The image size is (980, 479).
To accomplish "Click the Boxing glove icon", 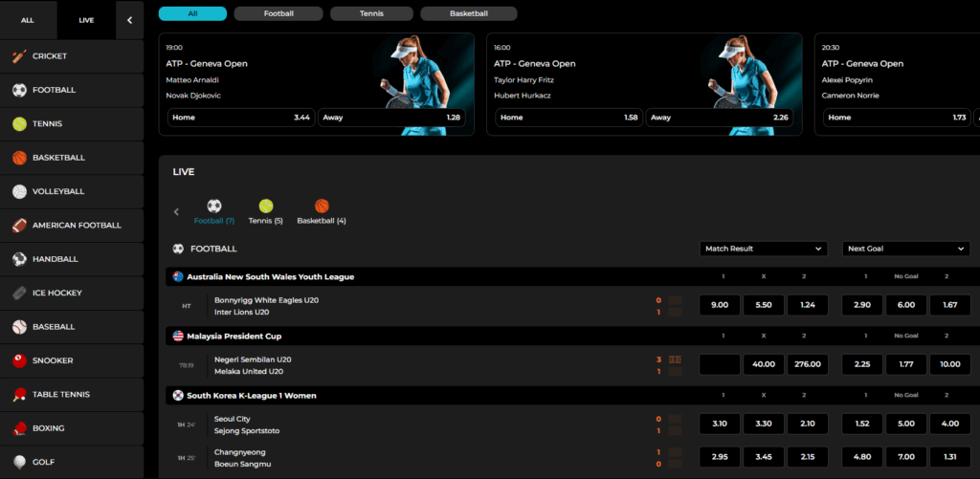I will pyautogui.click(x=19, y=428).
